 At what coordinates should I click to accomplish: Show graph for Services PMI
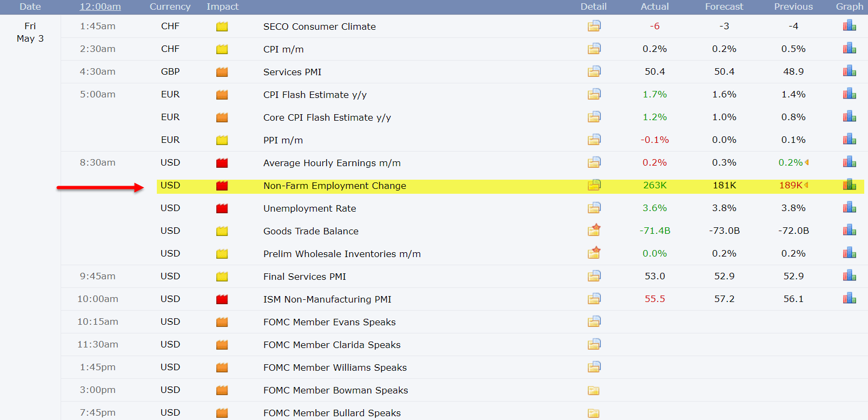point(849,71)
